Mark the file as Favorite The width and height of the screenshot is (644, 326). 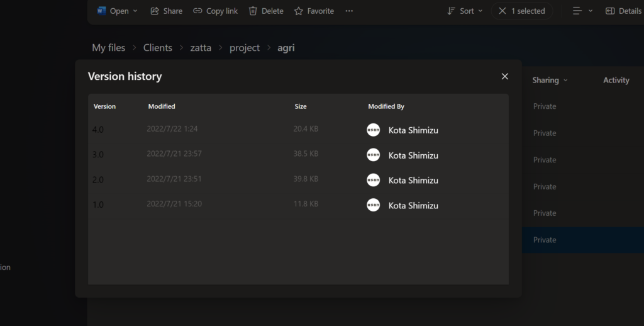click(x=314, y=11)
